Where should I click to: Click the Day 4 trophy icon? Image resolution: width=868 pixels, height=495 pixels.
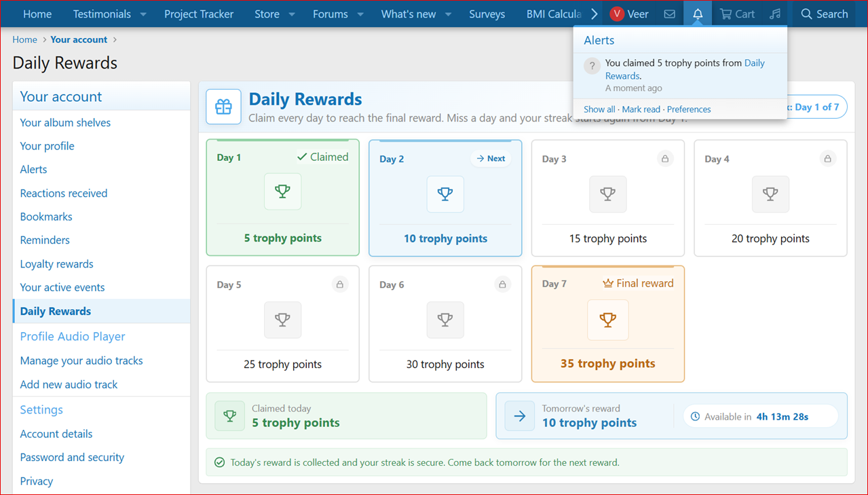[x=770, y=194]
